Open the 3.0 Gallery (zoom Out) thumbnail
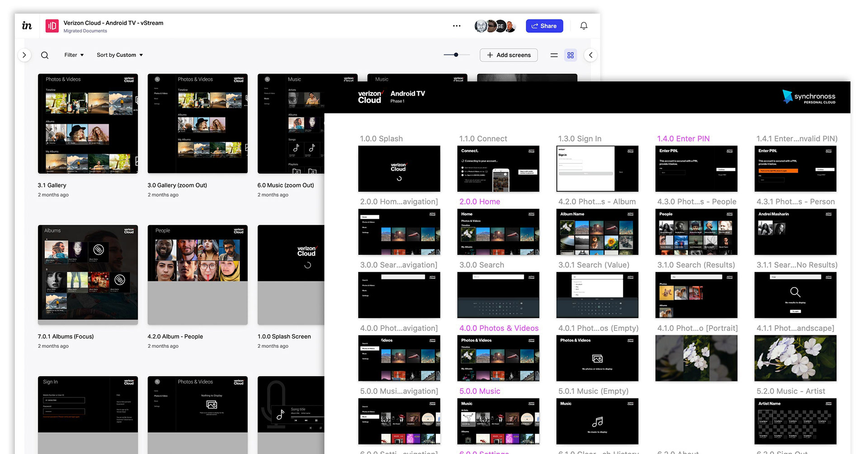This screenshot has height=454, width=868. click(198, 123)
